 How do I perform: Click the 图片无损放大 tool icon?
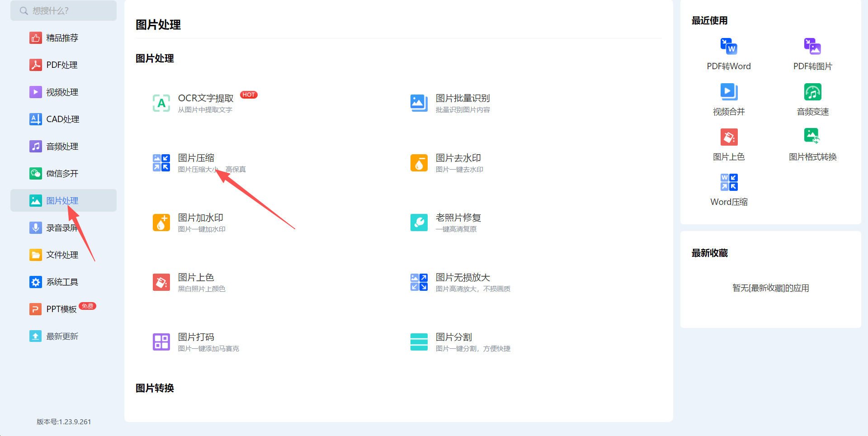pos(419,282)
